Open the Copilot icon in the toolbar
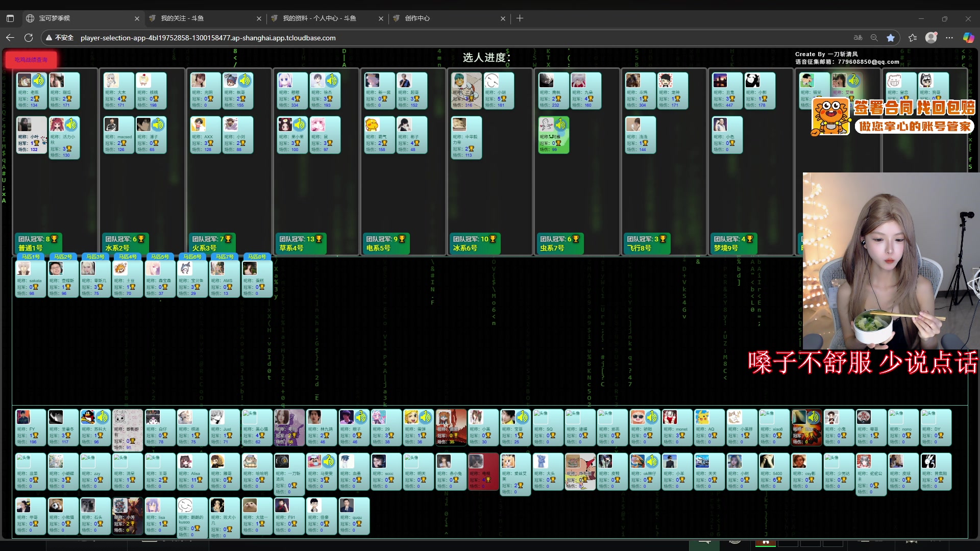 [968, 38]
